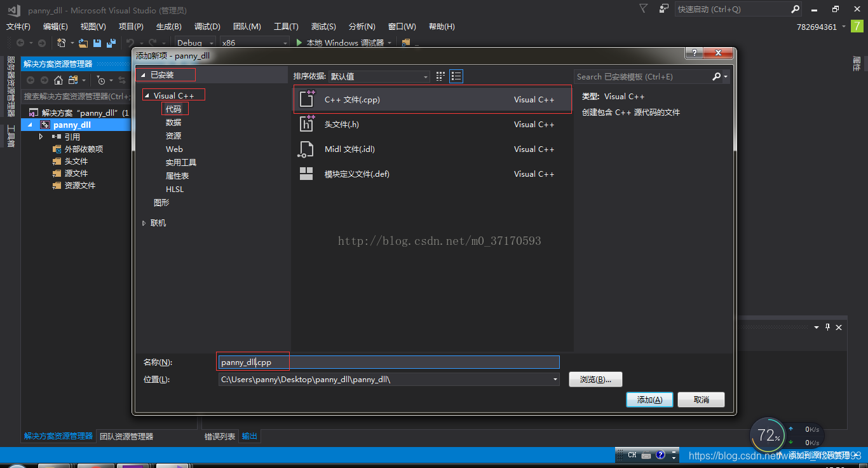Open the send feedback icon
The height and width of the screenshot is (468, 868).
[x=663, y=9]
